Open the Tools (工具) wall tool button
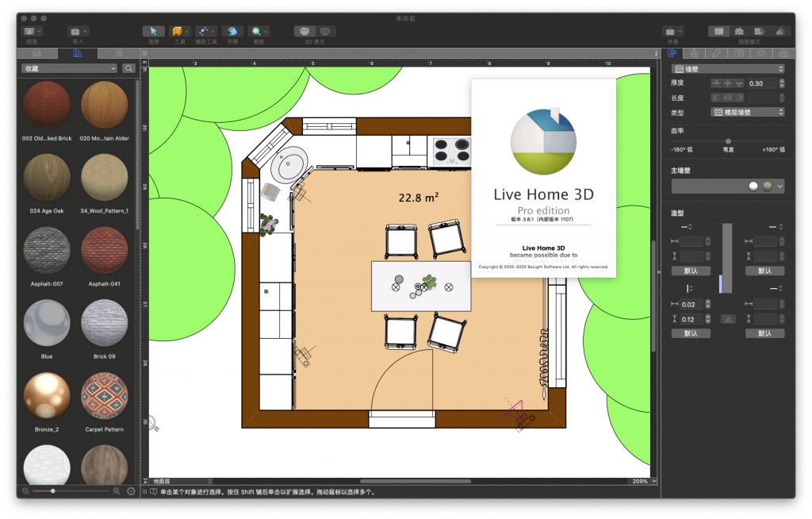 pos(180,31)
